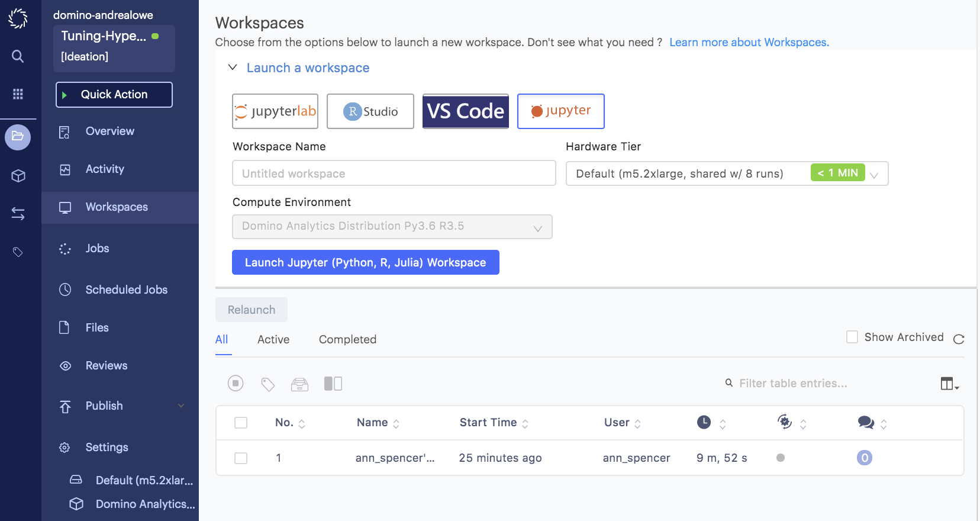Collapse the Launch a workspace section

(233, 67)
